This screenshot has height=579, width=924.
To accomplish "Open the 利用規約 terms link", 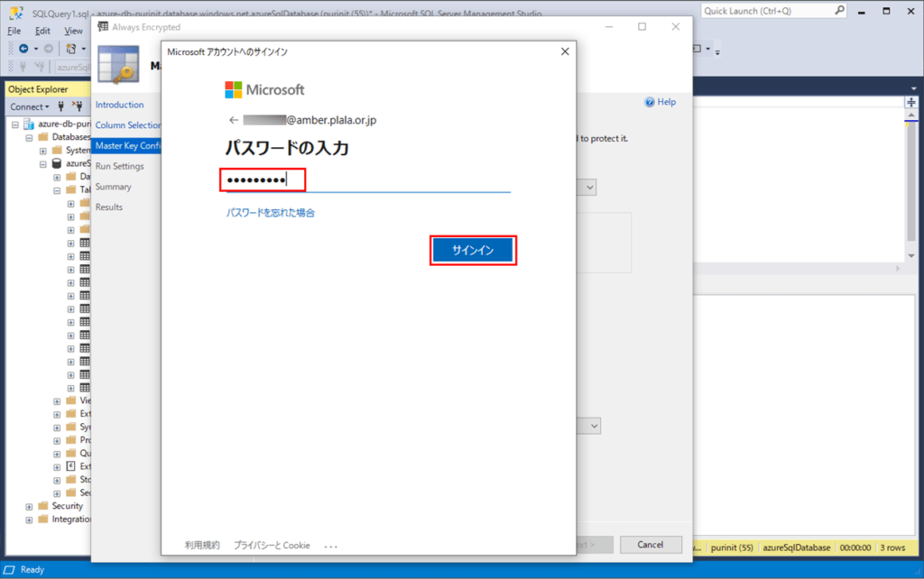I will pos(201,546).
